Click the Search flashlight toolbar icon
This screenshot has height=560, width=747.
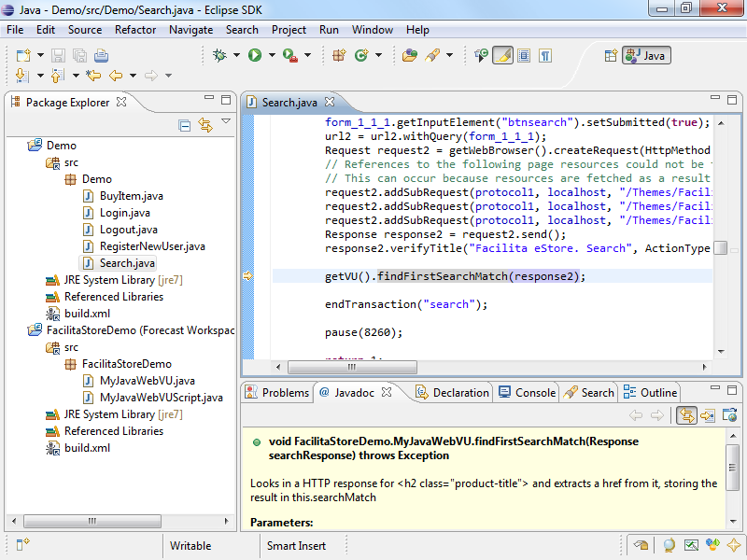click(432, 55)
